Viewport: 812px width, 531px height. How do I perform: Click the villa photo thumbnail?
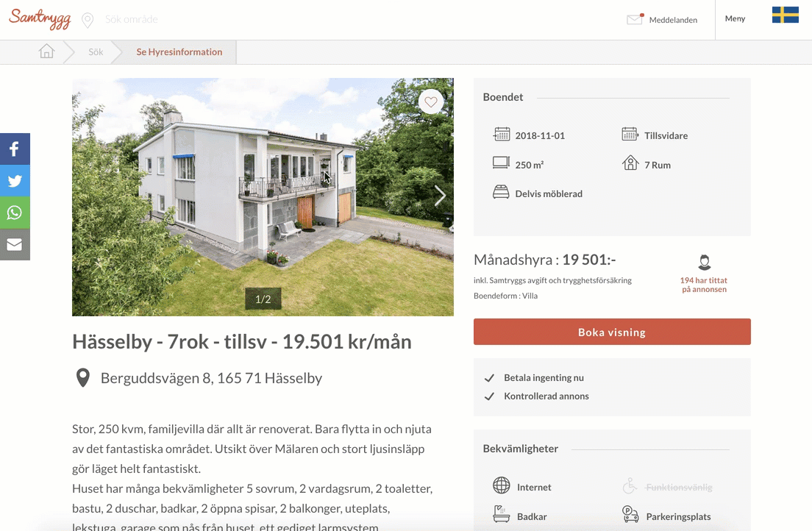tap(263, 197)
